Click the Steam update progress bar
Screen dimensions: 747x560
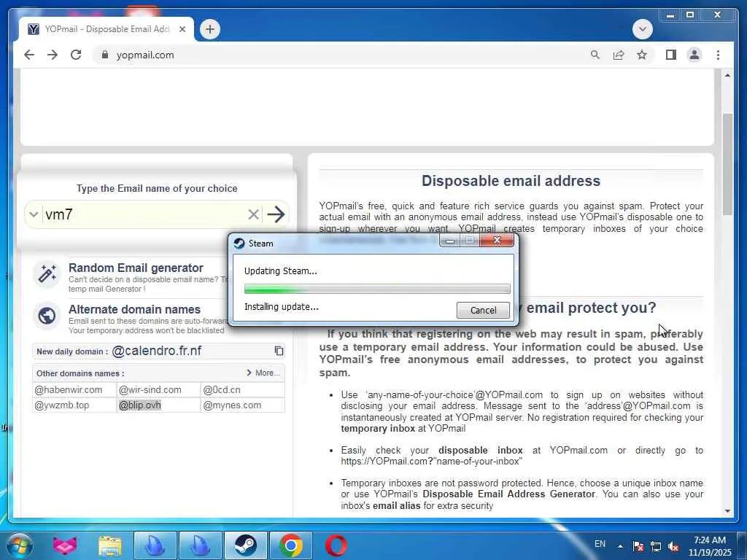(377, 289)
